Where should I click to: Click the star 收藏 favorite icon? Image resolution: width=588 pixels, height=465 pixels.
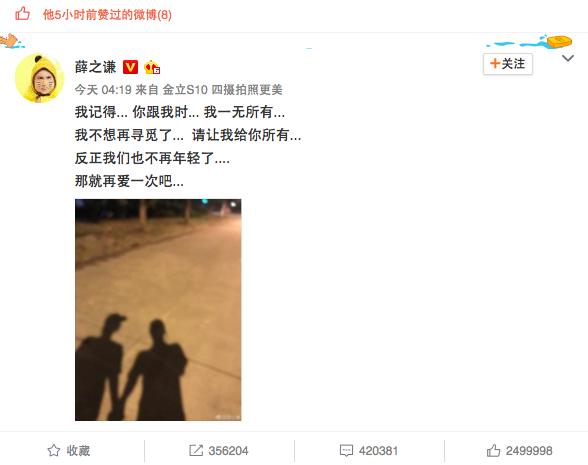coord(54,450)
